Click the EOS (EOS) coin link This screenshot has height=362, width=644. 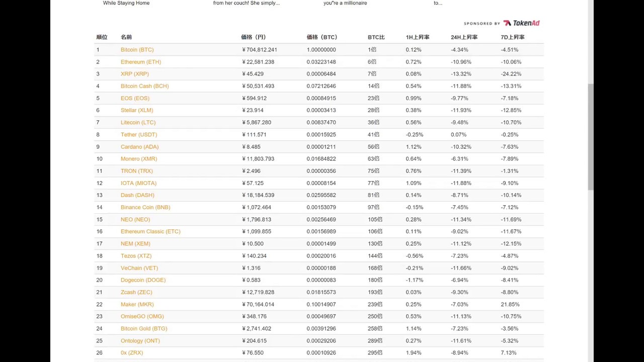click(135, 98)
